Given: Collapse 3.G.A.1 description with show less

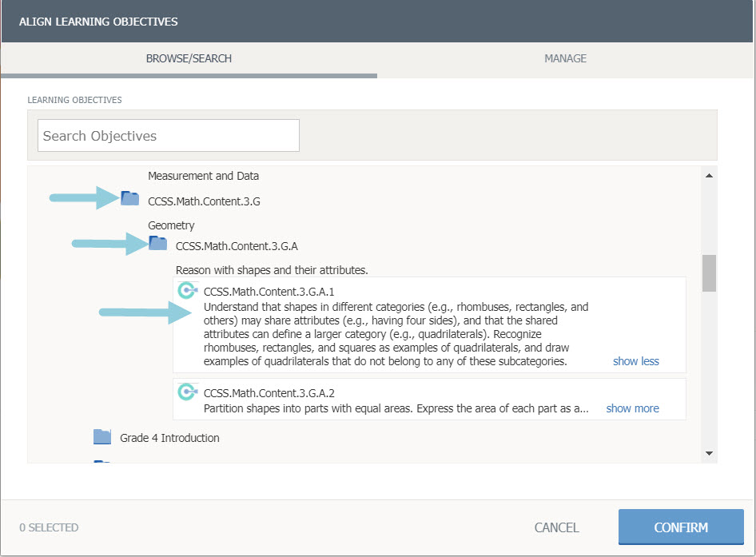Looking at the screenshot, I should (635, 361).
